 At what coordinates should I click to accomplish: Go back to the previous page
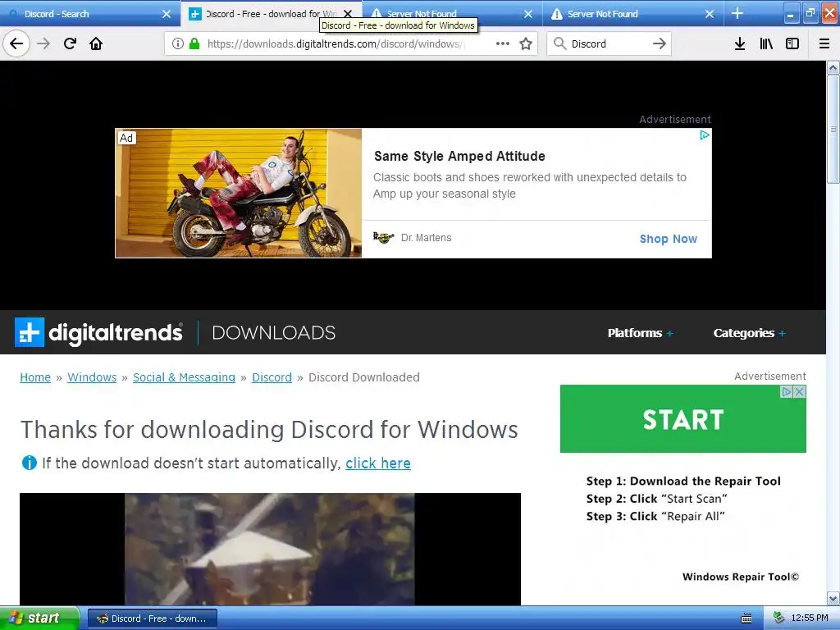click(x=16, y=43)
